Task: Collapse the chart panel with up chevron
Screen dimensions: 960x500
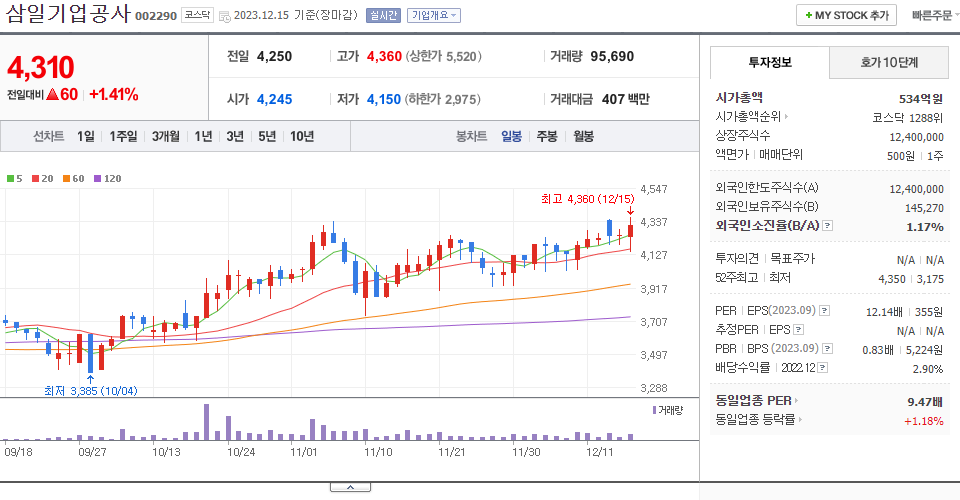Action: tap(350, 487)
